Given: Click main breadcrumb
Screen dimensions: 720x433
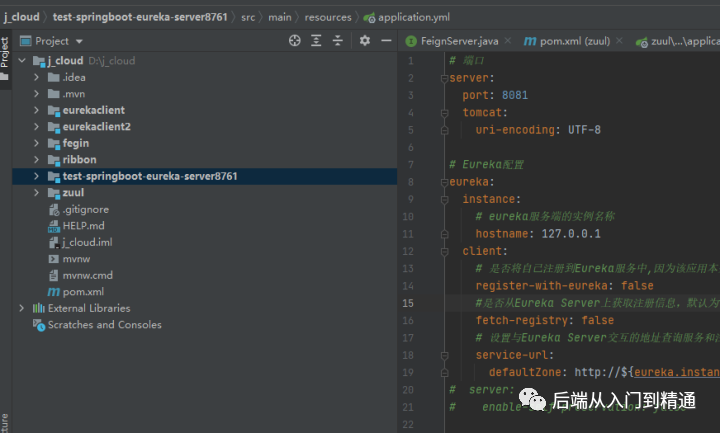Looking at the screenshot, I should [280, 17].
